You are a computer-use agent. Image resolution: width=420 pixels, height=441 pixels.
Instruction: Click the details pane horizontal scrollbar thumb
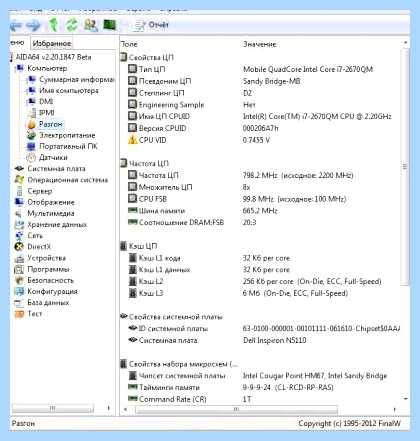point(236,409)
